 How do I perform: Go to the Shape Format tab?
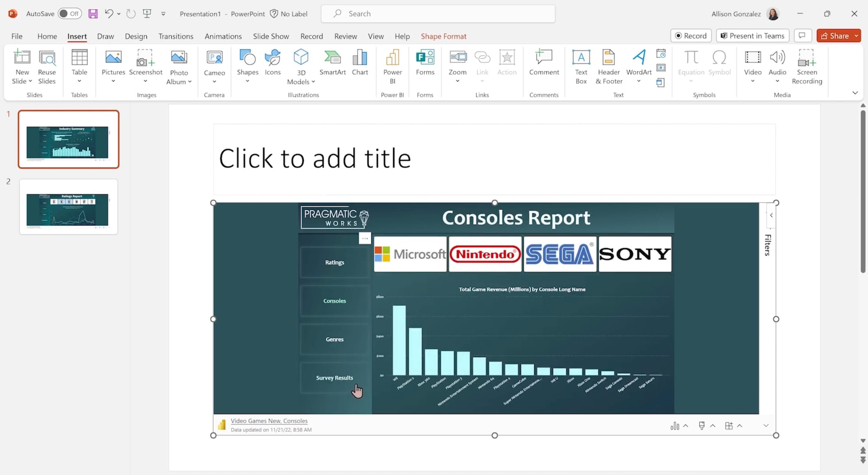[444, 36]
